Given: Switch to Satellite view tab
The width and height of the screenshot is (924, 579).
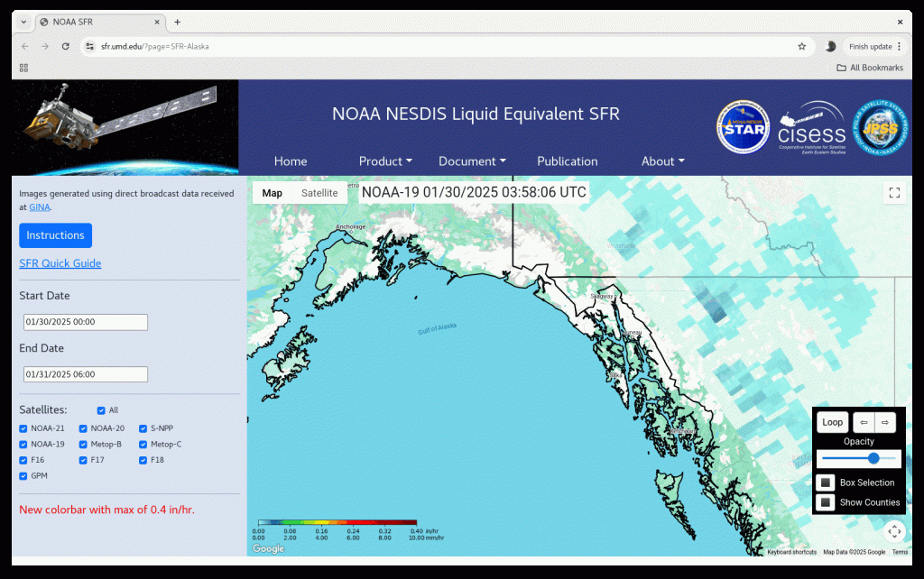Looking at the screenshot, I should click(x=319, y=193).
